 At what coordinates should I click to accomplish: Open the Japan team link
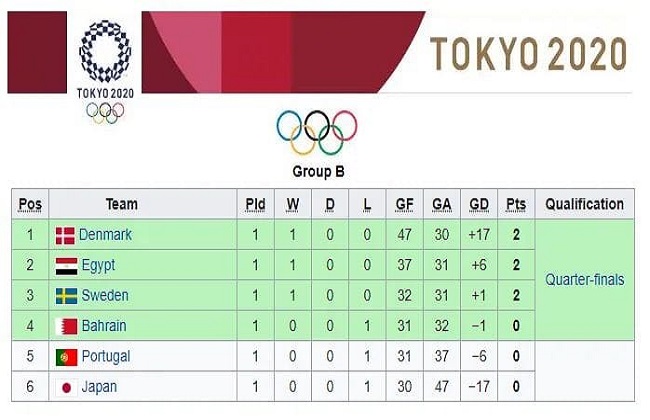point(99,387)
